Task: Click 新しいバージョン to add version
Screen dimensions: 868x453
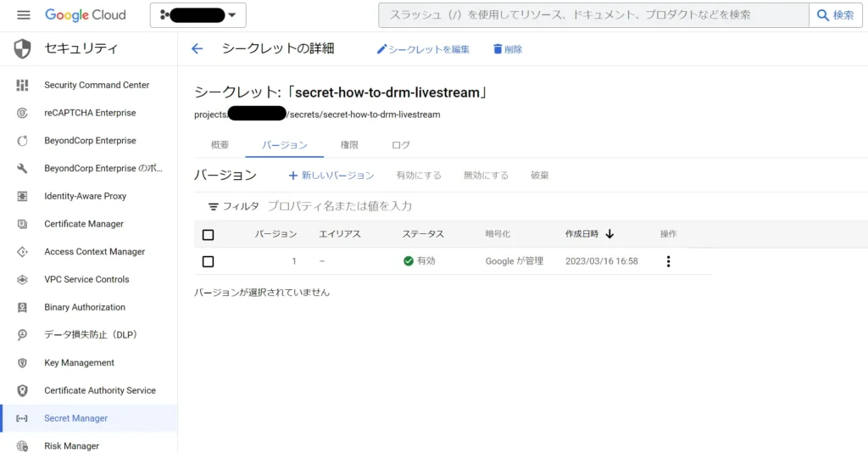Action: pos(331,175)
